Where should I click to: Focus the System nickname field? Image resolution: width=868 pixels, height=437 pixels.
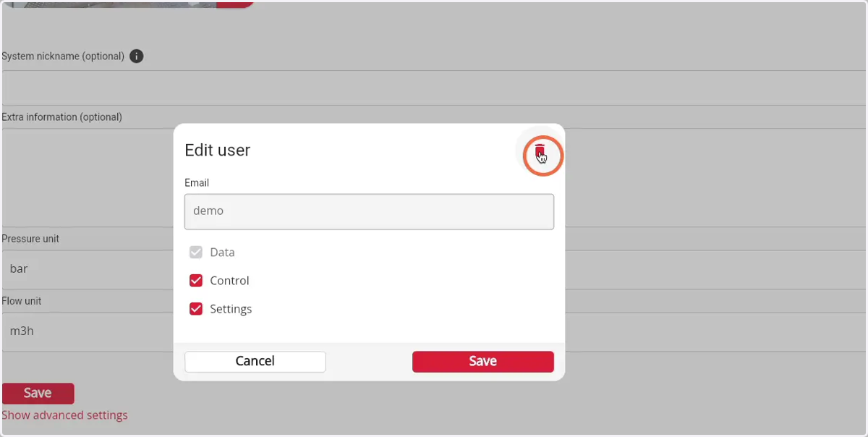click(x=434, y=88)
